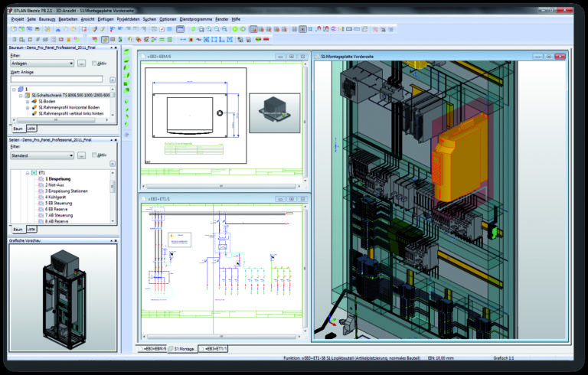Click the multicolor squares icon in second toolbar
Screen dimensions: 588x375
(x=77, y=39)
